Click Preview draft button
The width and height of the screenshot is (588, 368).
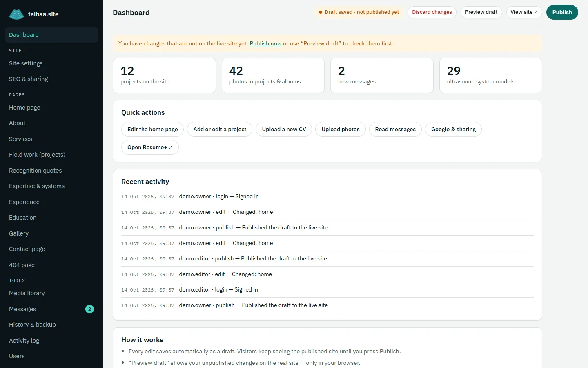[481, 12]
